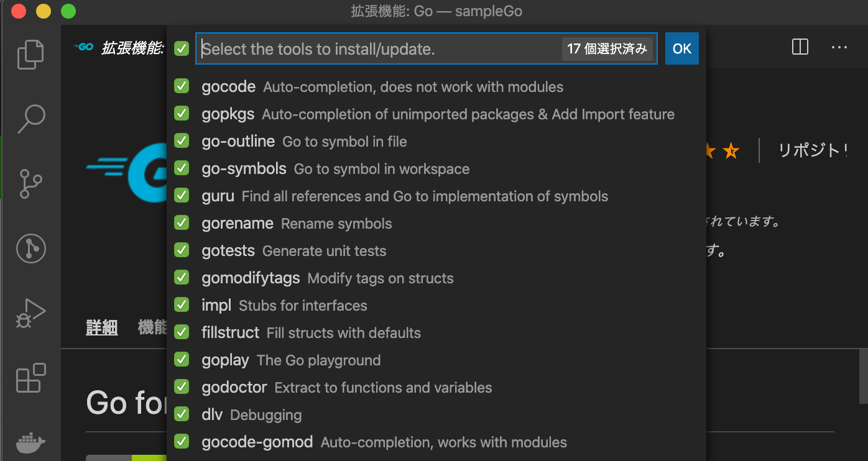Open the Search view icon
Screen dimensions: 868x461
click(x=30, y=119)
